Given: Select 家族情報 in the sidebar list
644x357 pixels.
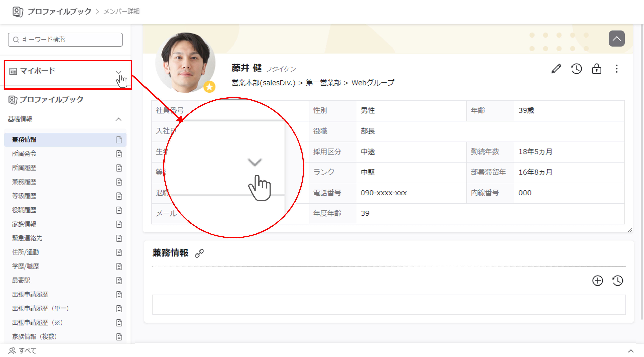Looking at the screenshot, I should [x=24, y=224].
